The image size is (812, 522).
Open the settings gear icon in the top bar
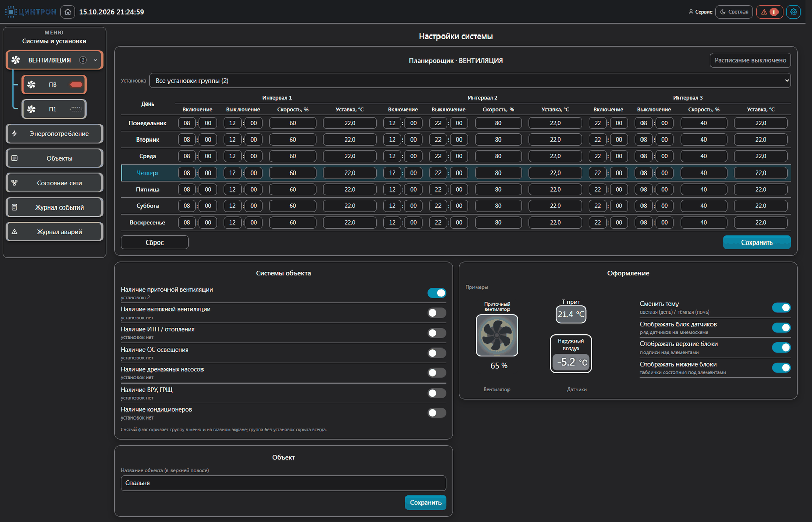click(793, 12)
